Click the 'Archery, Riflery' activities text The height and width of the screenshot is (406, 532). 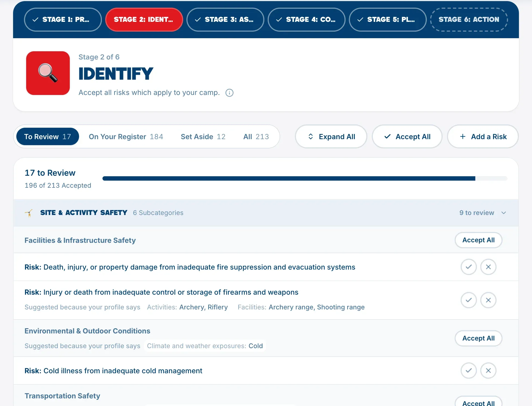(x=204, y=307)
